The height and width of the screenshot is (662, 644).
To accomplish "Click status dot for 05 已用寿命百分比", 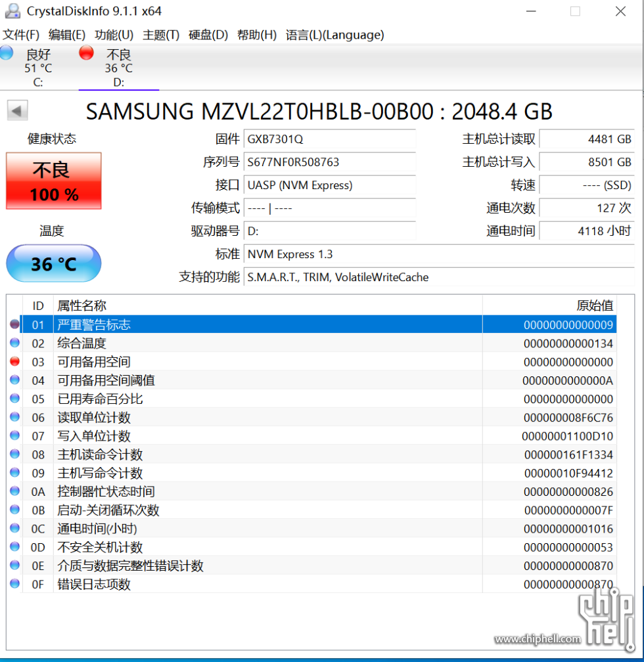I will [x=15, y=399].
